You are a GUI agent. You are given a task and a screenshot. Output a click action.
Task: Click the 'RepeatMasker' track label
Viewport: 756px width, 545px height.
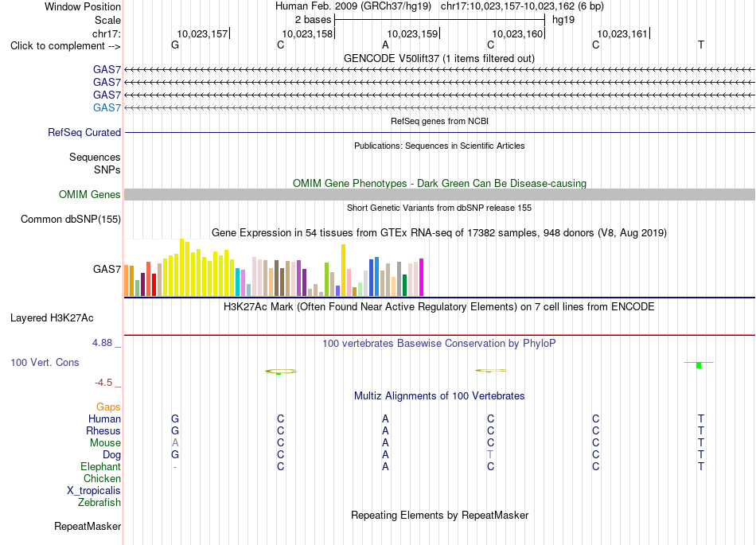tap(88, 526)
